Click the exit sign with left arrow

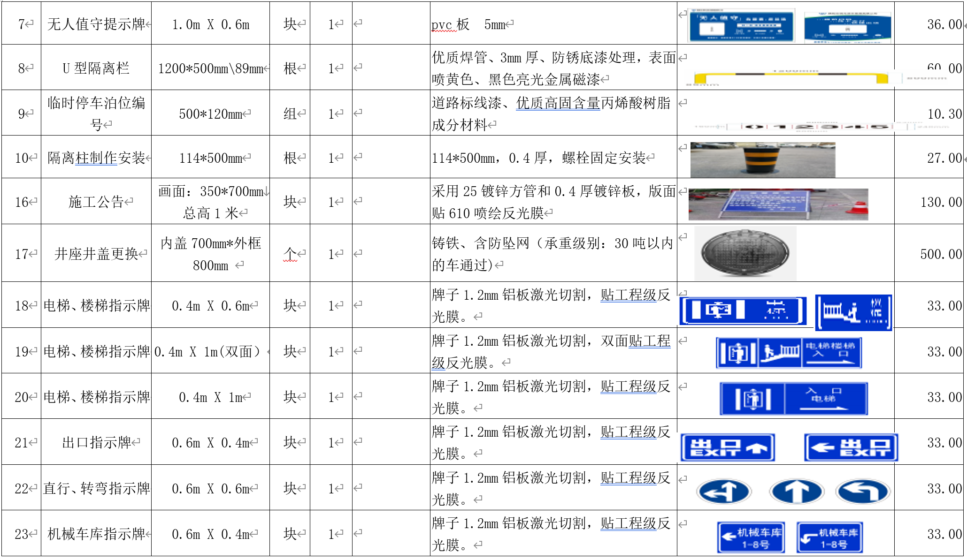coord(851,447)
